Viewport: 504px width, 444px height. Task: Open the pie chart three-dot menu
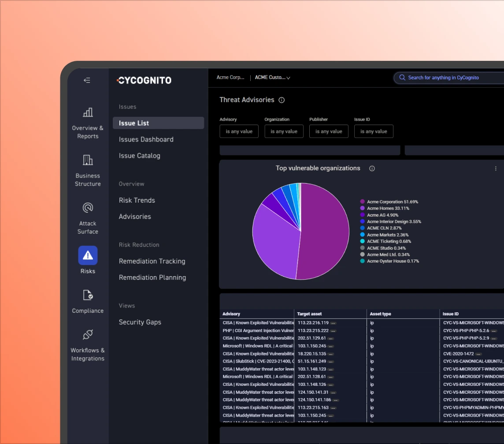tap(496, 168)
